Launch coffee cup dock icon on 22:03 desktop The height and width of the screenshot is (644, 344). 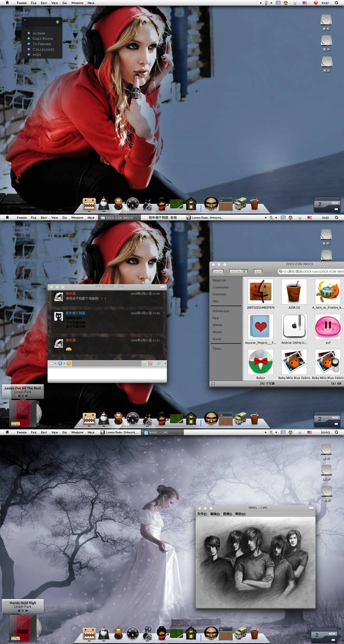click(254, 633)
